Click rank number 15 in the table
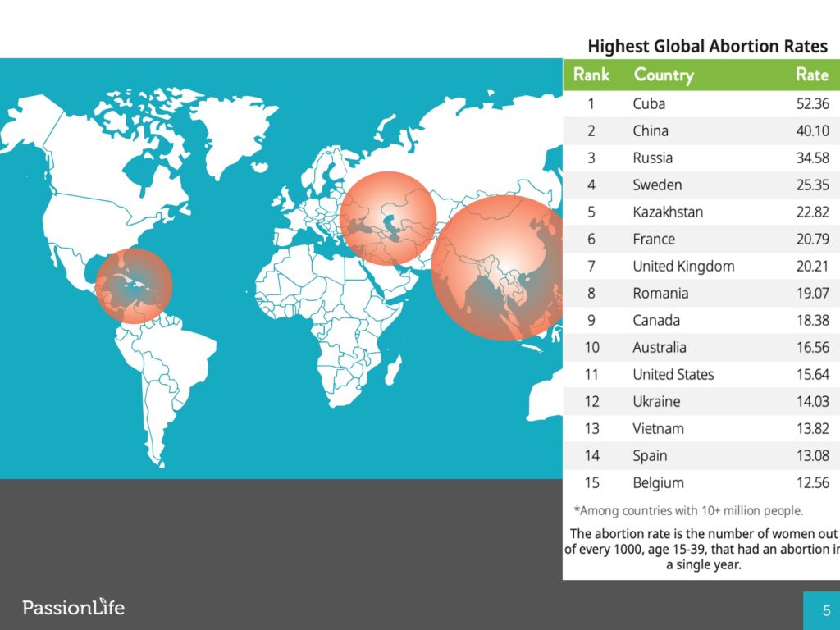The width and height of the screenshot is (840, 630). (591, 482)
